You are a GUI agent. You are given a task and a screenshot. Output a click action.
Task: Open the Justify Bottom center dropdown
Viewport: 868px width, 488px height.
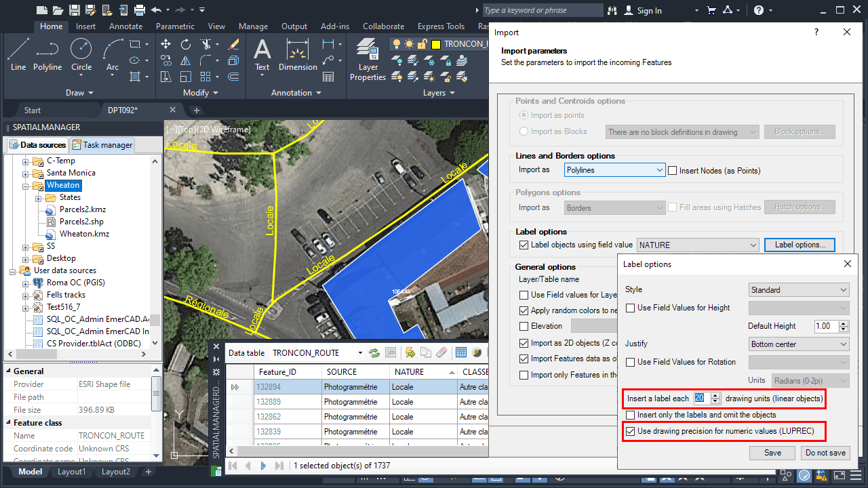(799, 344)
